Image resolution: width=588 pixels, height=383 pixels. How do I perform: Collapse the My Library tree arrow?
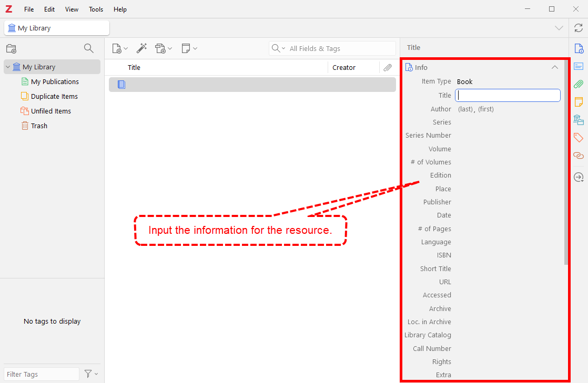click(8, 67)
